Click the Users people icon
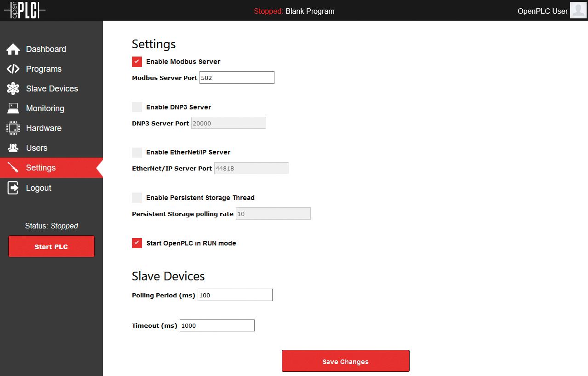The width and height of the screenshot is (588, 376). (13, 148)
